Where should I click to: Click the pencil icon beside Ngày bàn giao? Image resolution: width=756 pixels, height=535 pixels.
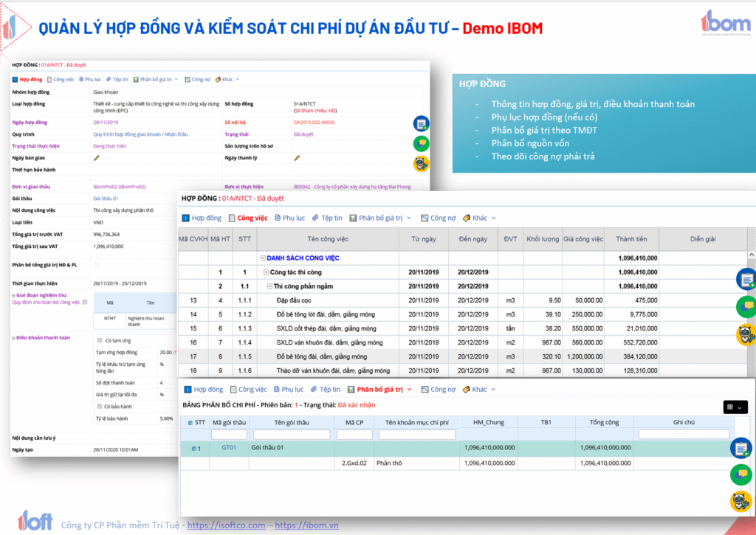click(96, 158)
